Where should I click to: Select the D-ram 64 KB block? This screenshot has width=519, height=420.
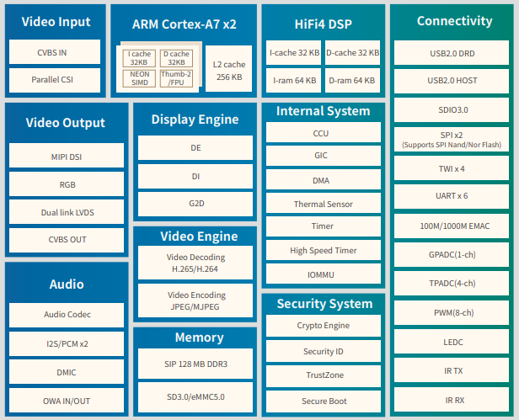[352, 81]
